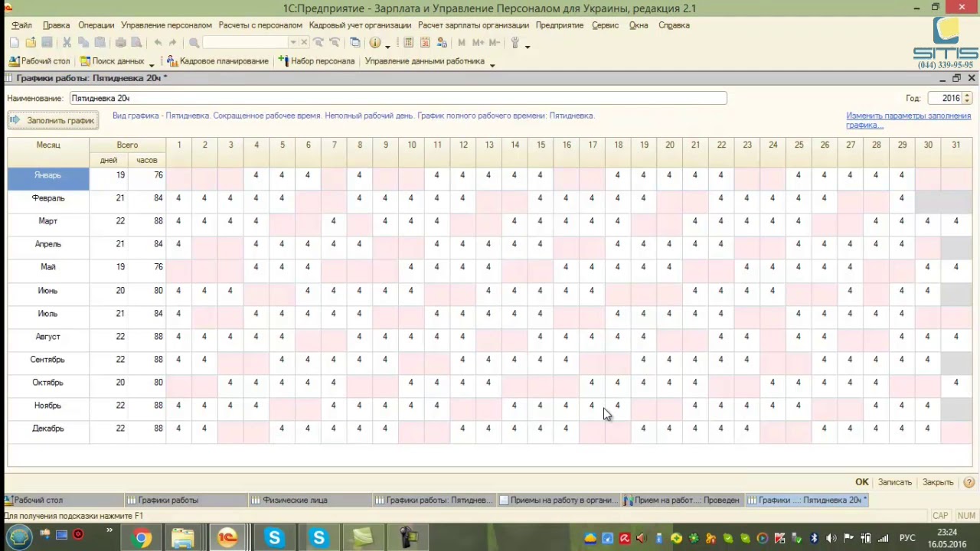Image resolution: width=980 pixels, height=551 pixels.
Task: Open the calendar toolbar icon
Action: coord(424,43)
